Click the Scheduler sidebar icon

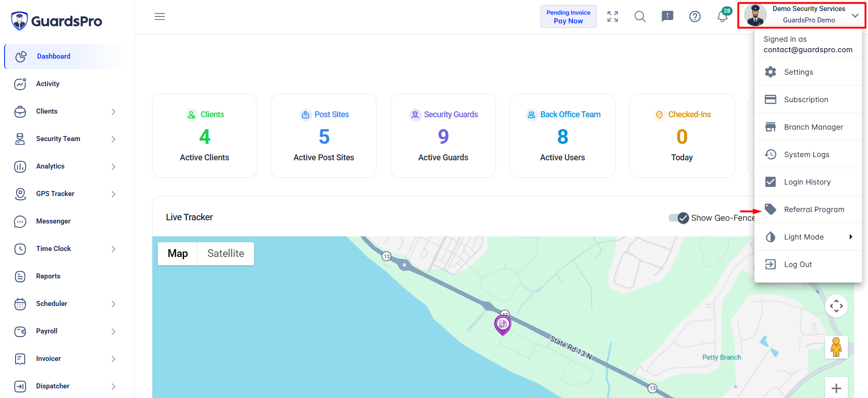(20, 304)
